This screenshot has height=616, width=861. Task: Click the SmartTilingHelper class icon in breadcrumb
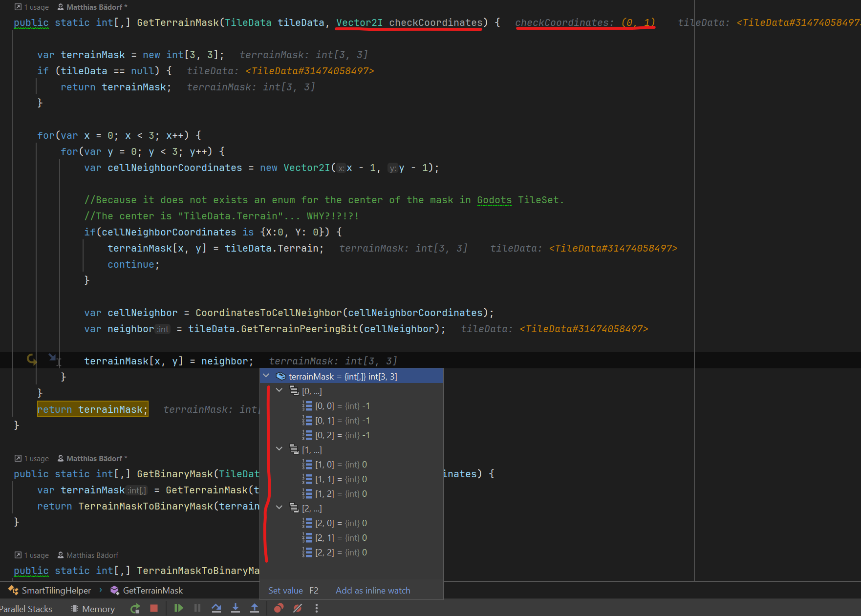pyautogui.click(x=14, y=590)
